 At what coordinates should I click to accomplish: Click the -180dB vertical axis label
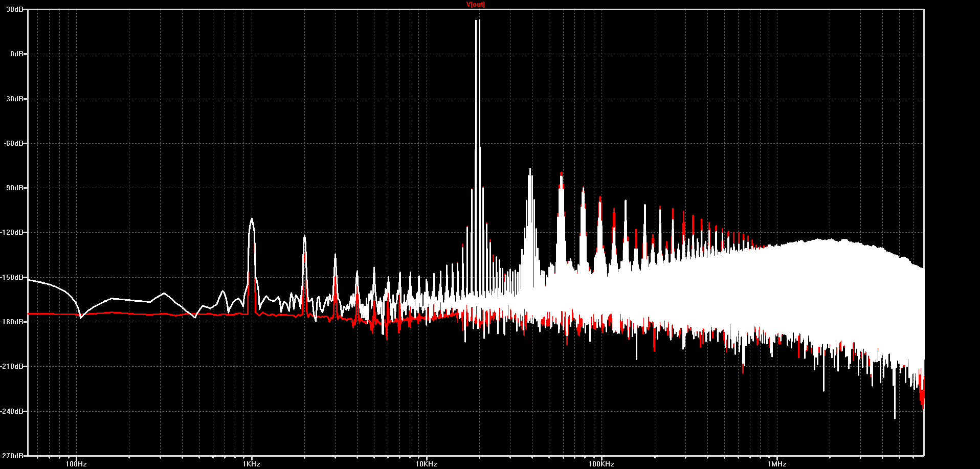12,322
